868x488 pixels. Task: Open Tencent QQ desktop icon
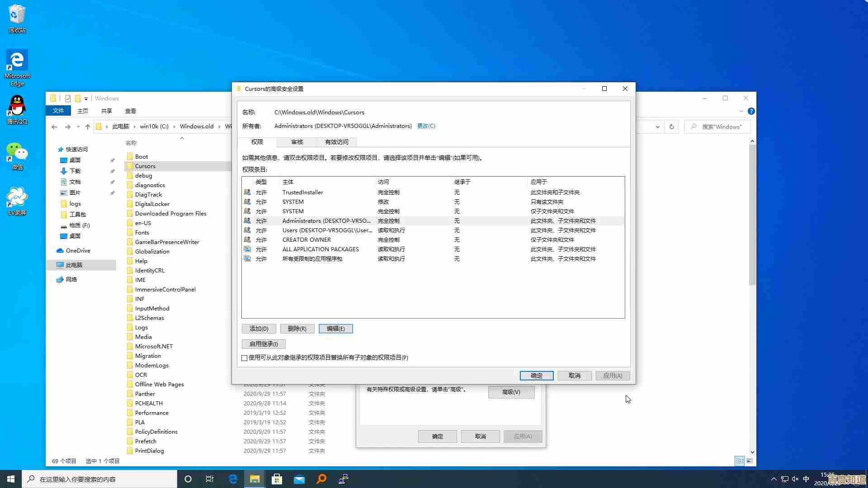click(17, 107)
